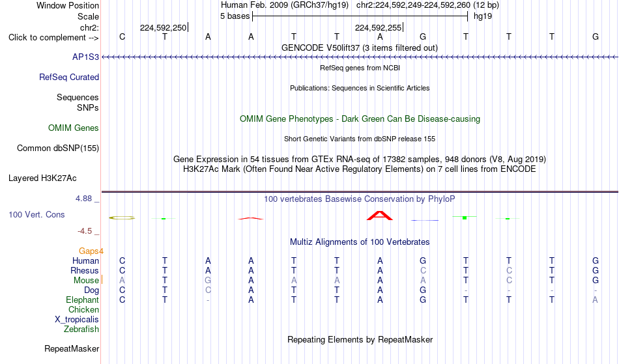Click the 5 bases scale bar

coord(360,16)
